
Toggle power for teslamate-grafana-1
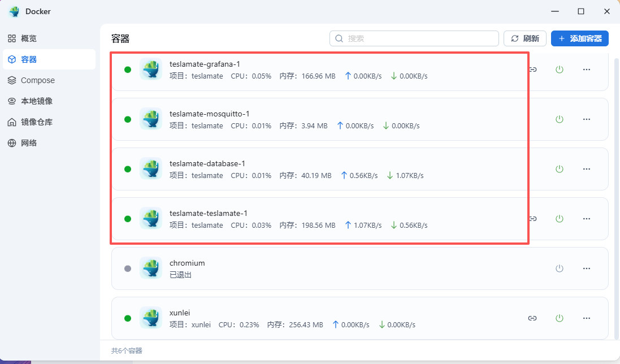(x=559, y=70)
